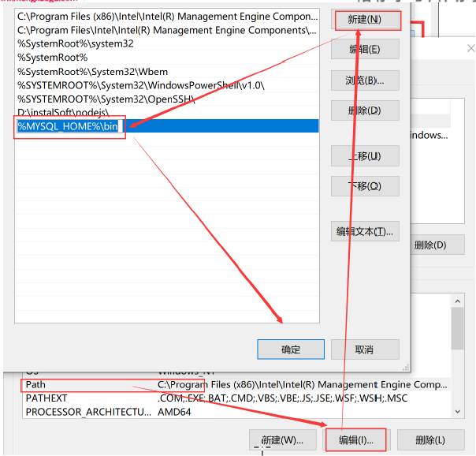The image size is (476, 456).
Task: Click the dialog resize grip at corner
Action: [406, 368]
